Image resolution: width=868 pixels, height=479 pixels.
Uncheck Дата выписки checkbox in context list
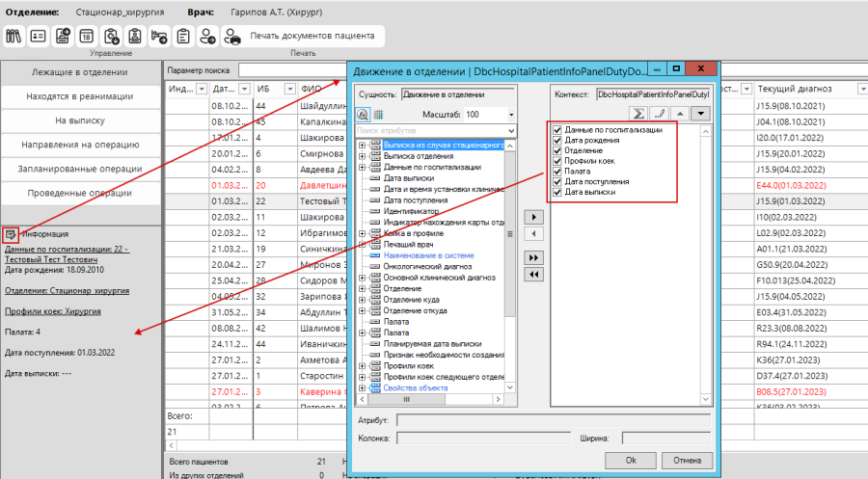(557, 192)
